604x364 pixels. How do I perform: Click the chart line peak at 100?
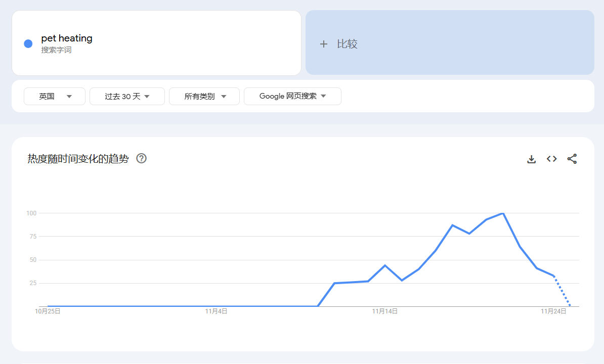pos(502,213)
